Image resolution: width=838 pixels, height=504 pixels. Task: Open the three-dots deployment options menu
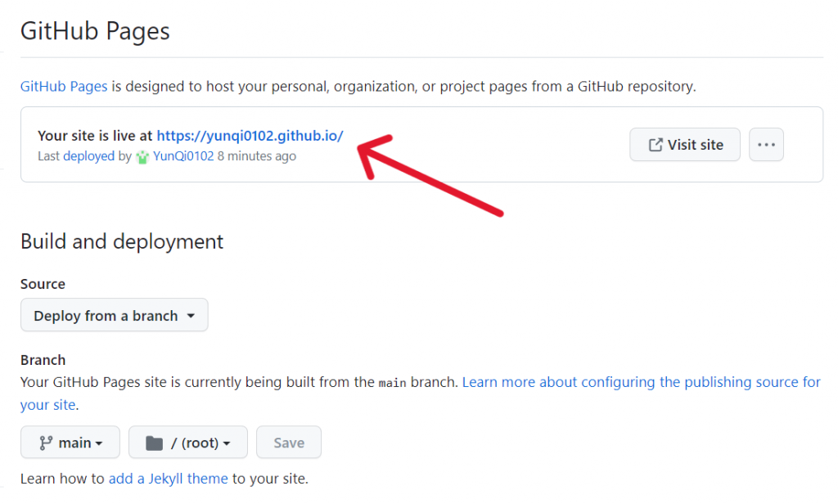pyautogui.click(x=766, y=145)
